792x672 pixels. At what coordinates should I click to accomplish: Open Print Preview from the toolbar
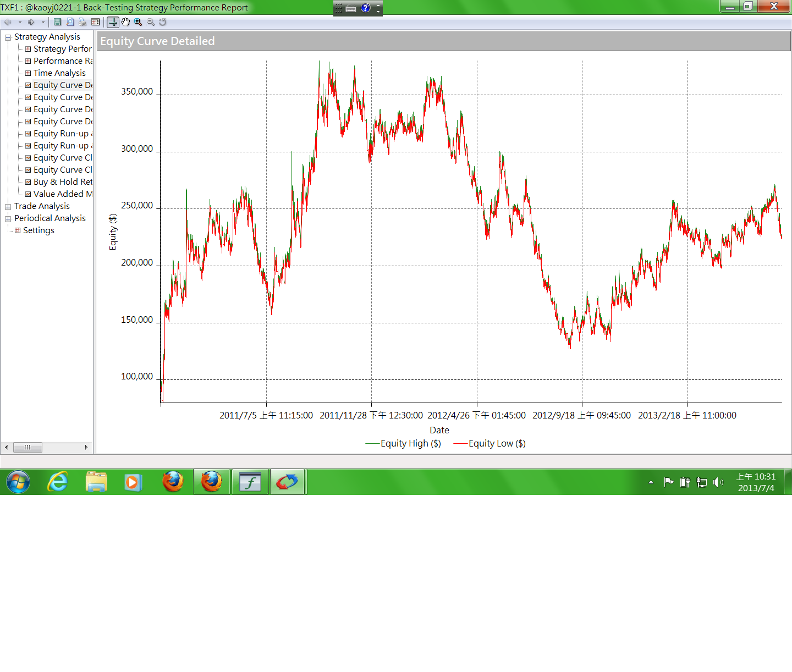[70, 22]
